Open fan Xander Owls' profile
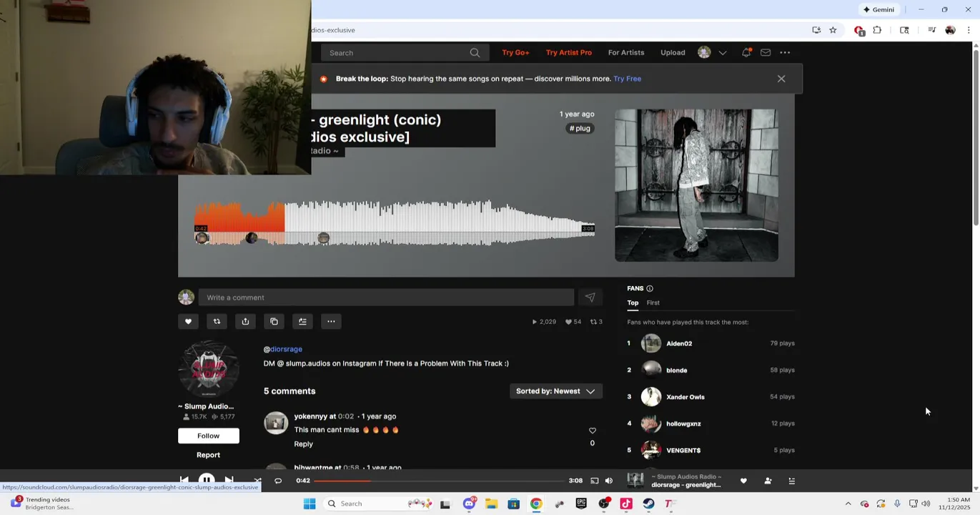 pyautogui.click(x=685, y=397)
